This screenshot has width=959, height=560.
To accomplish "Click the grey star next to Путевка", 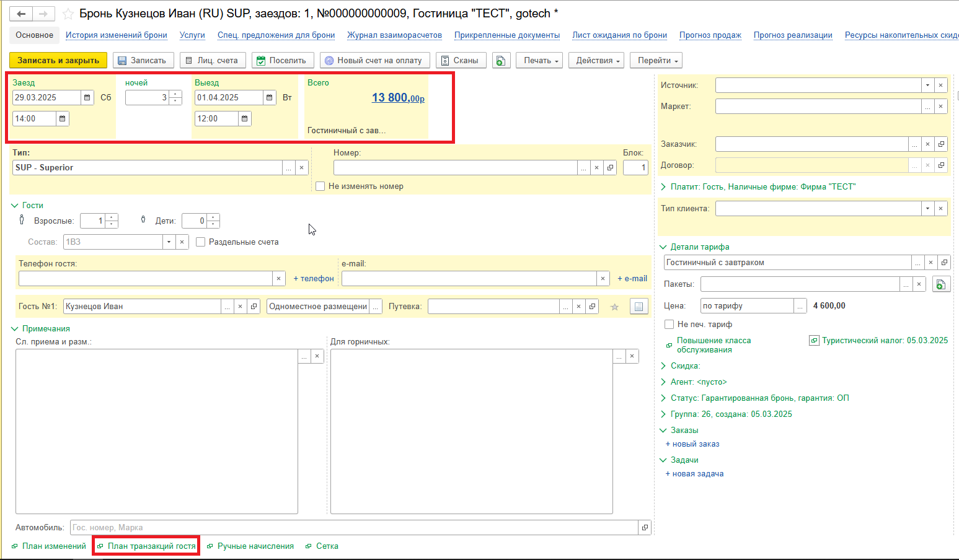I will [614, 307].
